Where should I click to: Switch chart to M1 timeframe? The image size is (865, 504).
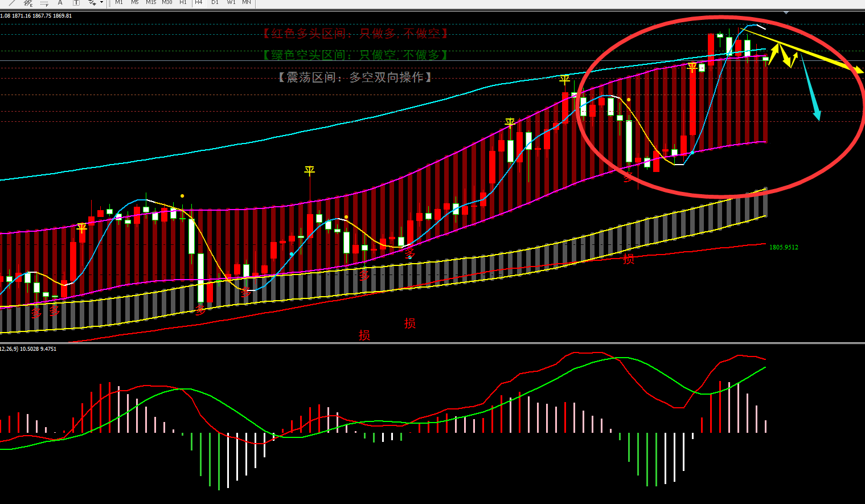coord(119,3)
